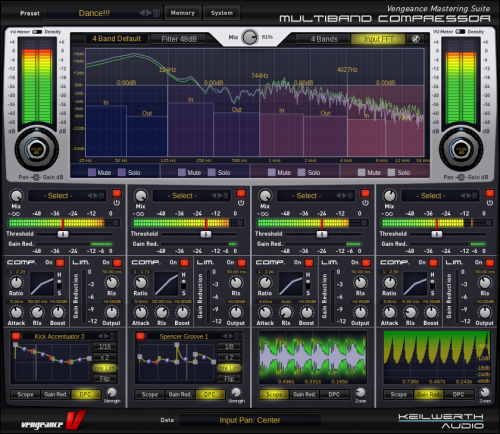
Task: Click the left Pan/Gain dB link icon
Action: tap(36, 177)
